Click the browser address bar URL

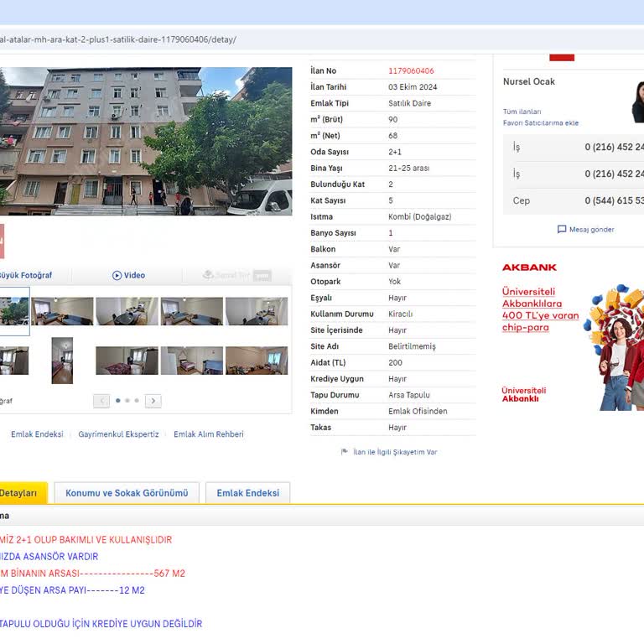[x=118, y=40]
